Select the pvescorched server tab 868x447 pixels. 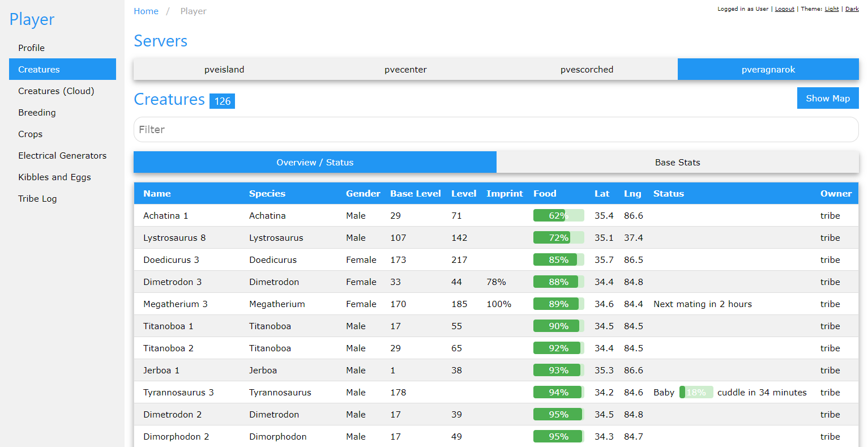pyautogui.click(x=587, y=70)
